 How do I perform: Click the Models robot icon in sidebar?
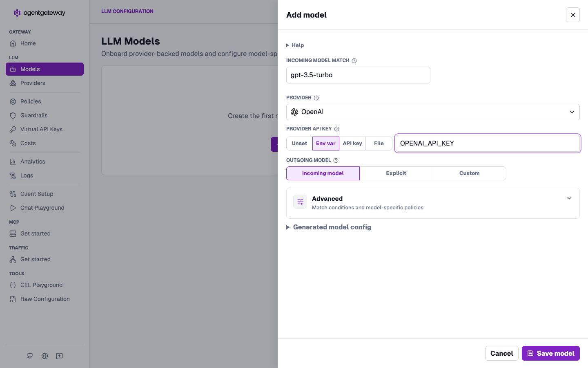13,69
